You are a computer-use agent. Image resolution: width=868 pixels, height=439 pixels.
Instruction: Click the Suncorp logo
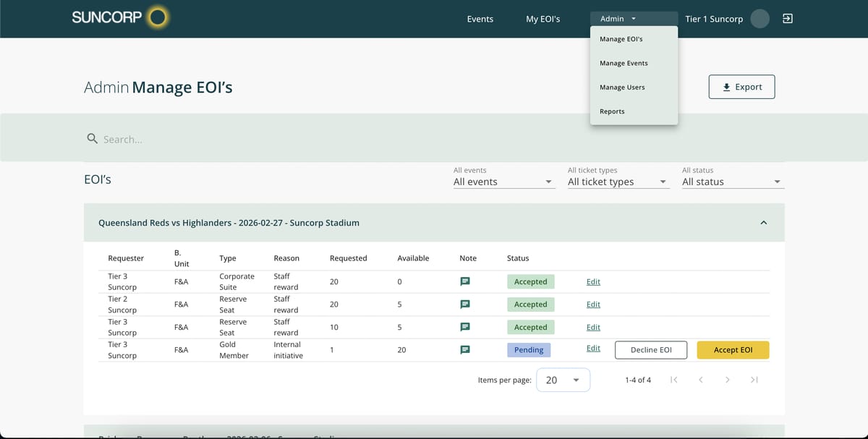click(x=121, y=17)
